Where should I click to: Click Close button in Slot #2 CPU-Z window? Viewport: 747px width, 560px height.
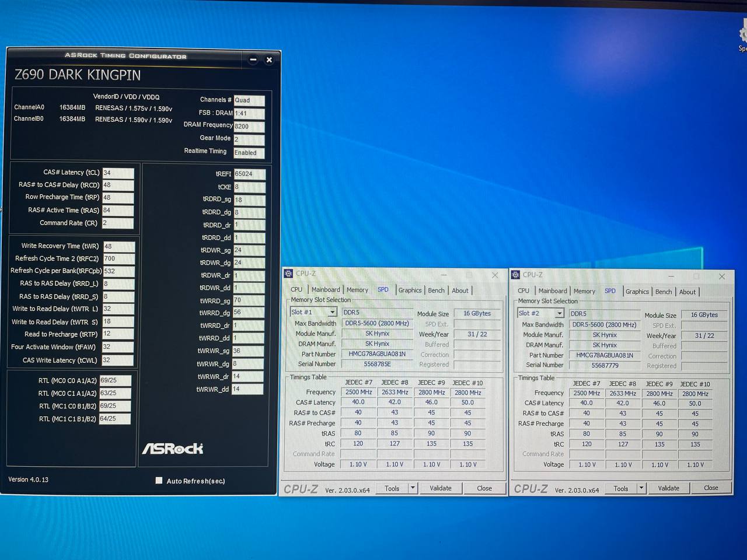pyautogui.click(x=711, y=488)
